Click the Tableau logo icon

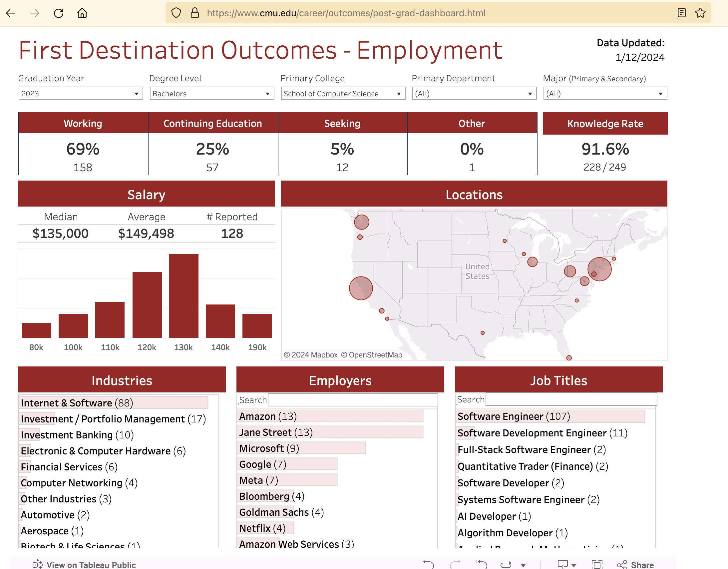tap(38, 564)
